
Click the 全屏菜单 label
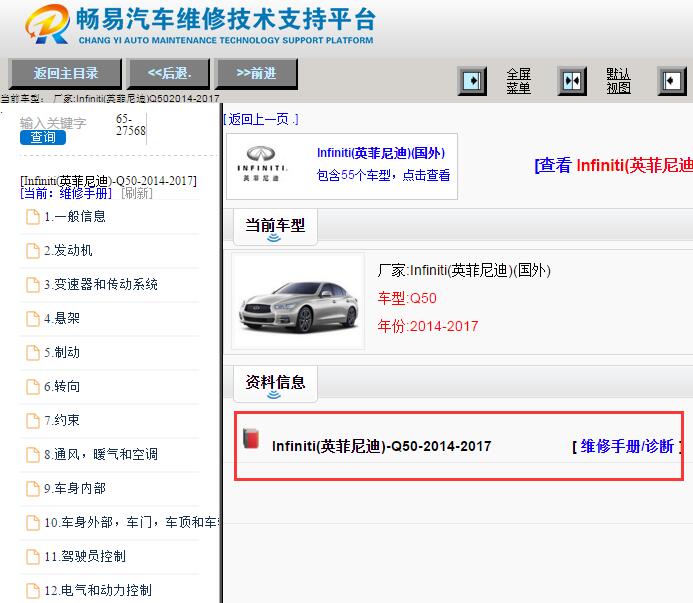click(x=518, y=81)
